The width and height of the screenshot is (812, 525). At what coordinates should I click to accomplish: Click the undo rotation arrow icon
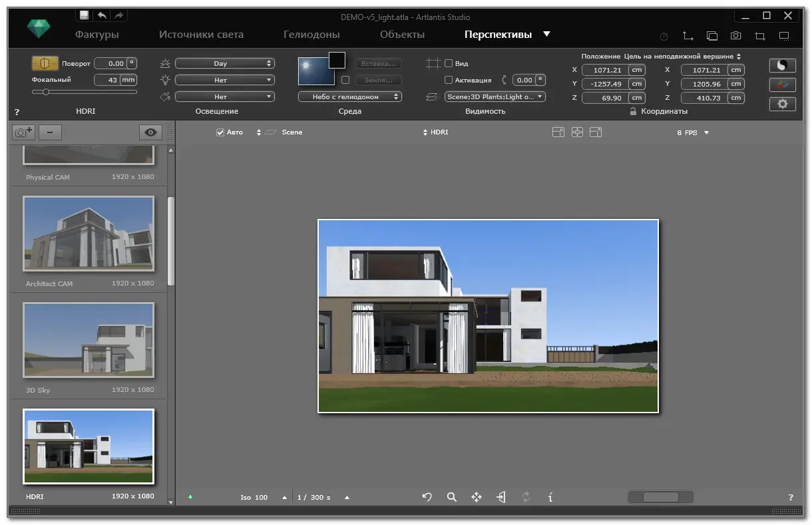point(427,497)
